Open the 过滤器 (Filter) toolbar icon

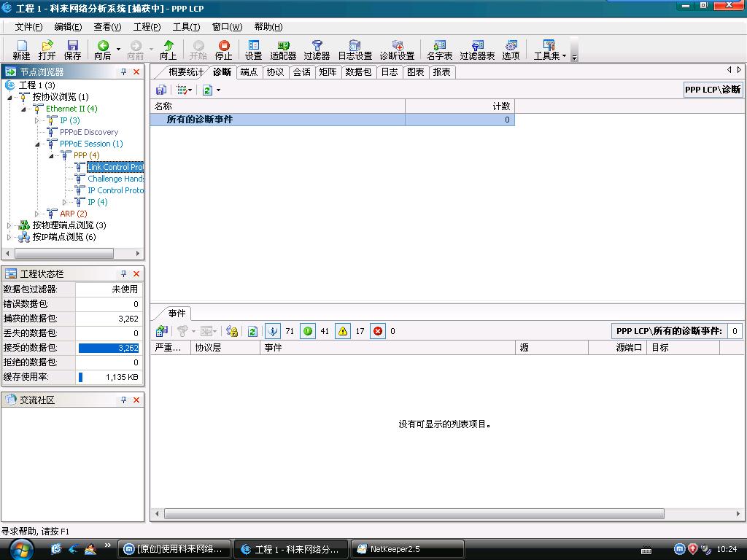(x=317, y=50)
